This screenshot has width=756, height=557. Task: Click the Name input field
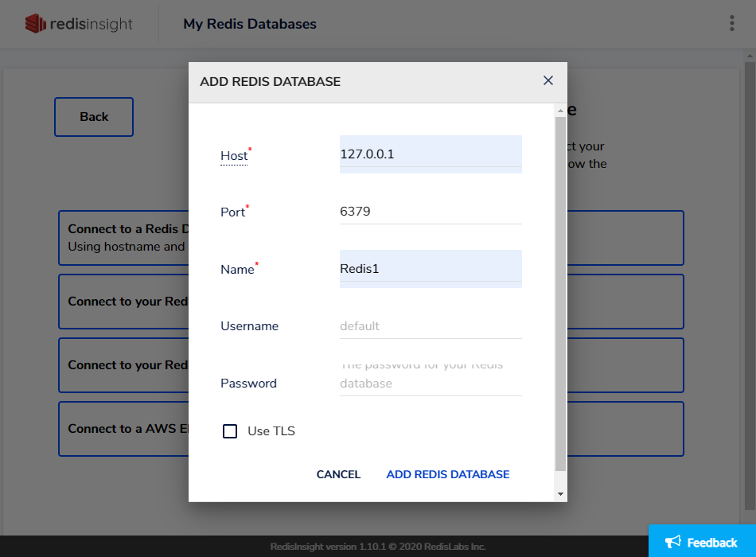[x=431, y=269]
